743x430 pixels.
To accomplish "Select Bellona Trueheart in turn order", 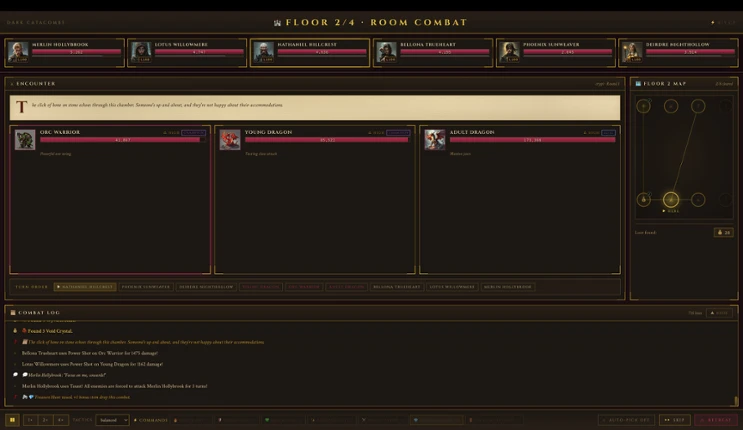I will click(x=397, y=287).
